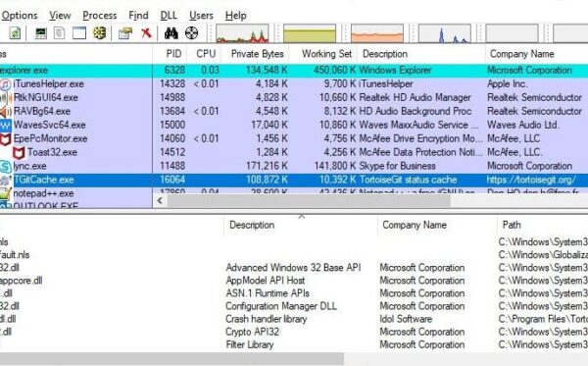Select Crash handler library DLL row
Viewport: 588px width, 366px height.
point(294,319)
